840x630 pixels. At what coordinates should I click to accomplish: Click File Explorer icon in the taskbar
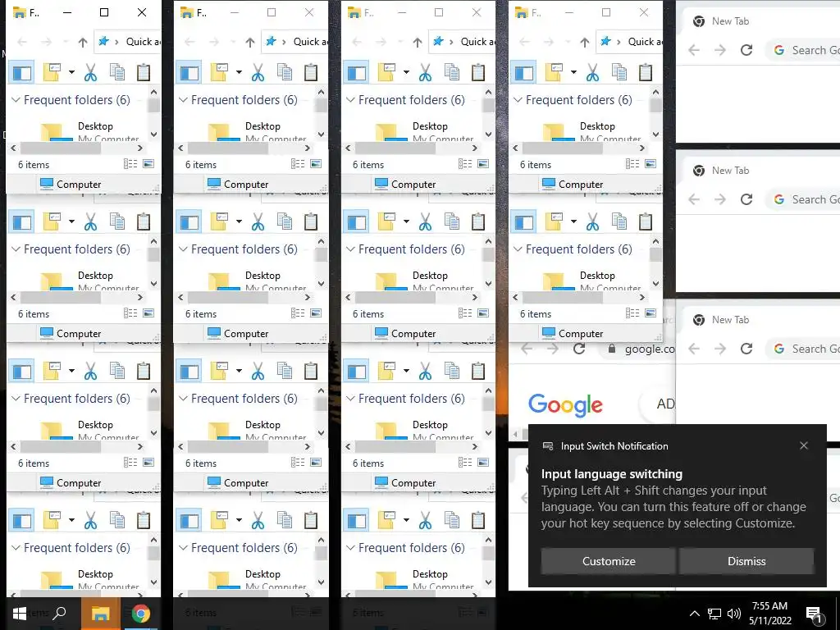click(x=100, y=614)
